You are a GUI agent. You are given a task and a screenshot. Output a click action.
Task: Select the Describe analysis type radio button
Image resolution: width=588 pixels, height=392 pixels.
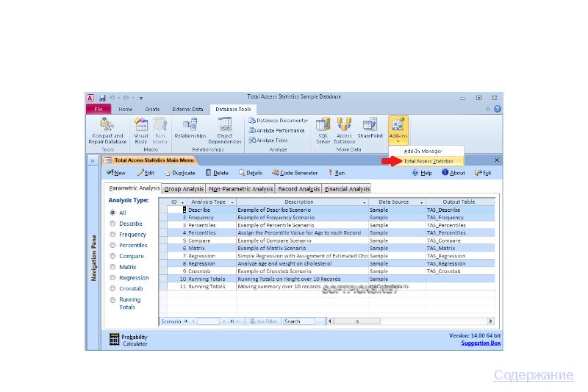(x=112, y=224)
